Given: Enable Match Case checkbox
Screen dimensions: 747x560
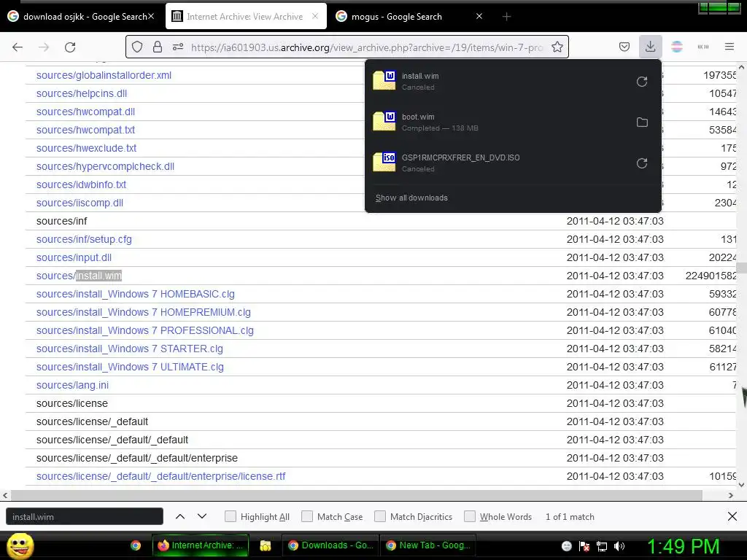Looking at the screenshot, I should coord(307,516).
